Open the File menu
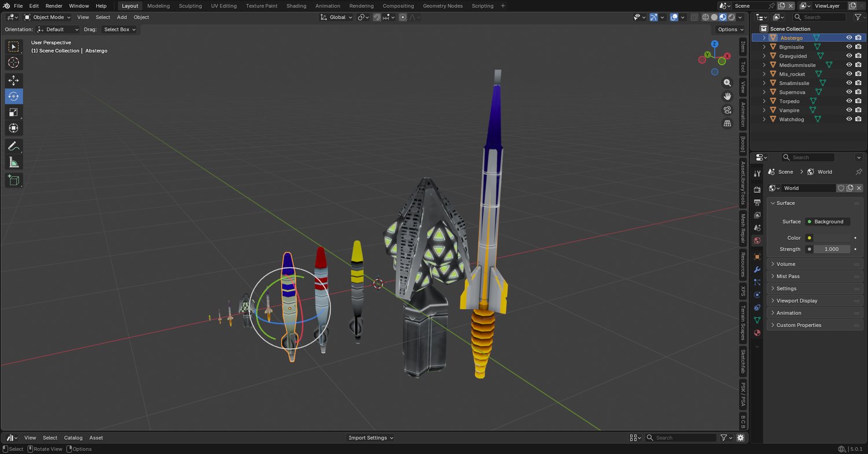The width and height of the screenshot is (868, 454). [x=19, y=6]
